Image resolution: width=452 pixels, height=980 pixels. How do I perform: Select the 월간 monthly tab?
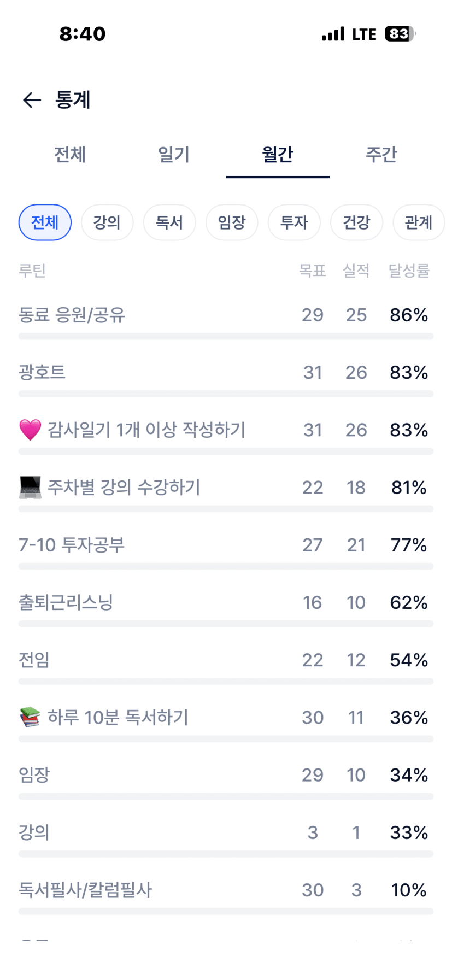(278, 155)
